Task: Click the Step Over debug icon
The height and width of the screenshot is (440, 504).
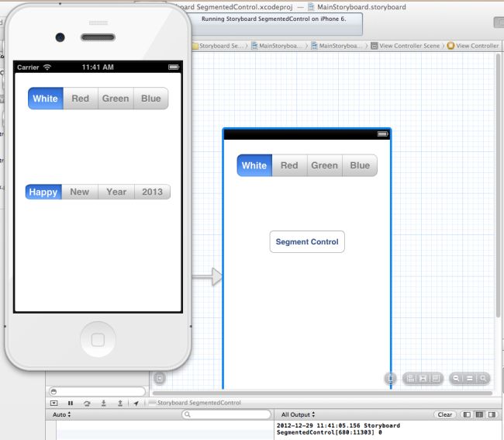Action: (x=87, y=403)
